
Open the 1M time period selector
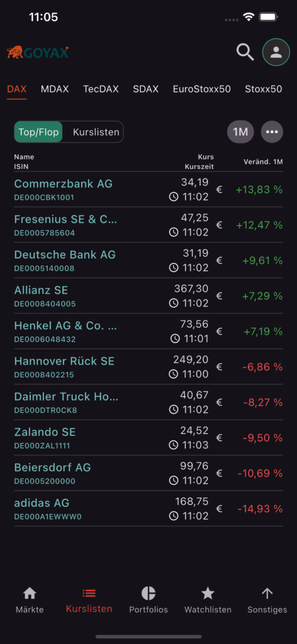(x=240, y=132)
